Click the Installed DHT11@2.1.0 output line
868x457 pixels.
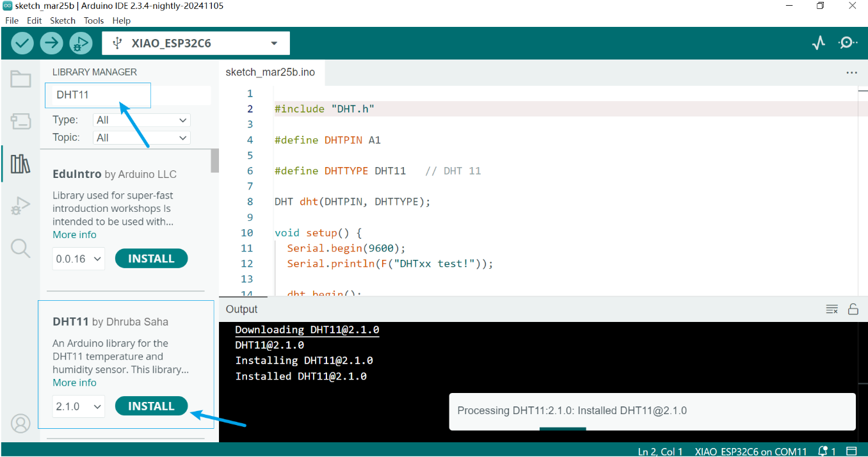(301, 376)
